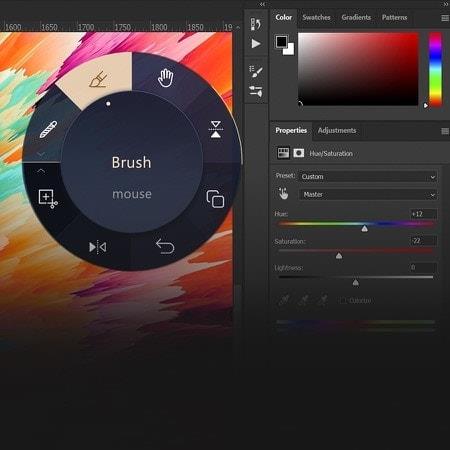Click the add selection icon in wheel
The height and width of the screenshot is (450, 450).
tap(48, 199)
